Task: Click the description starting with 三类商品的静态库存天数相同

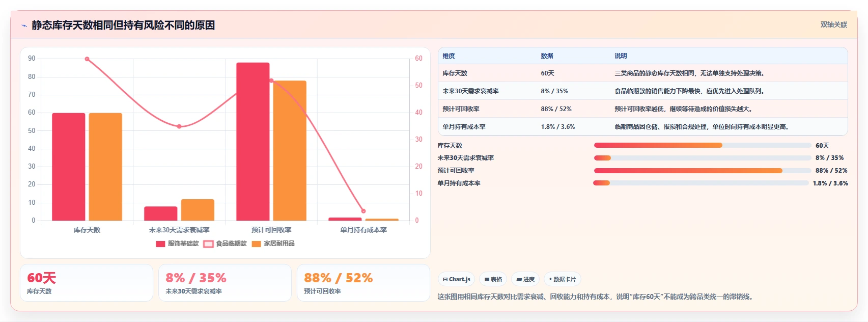Action: pyautogui.click(x=689, y=73)
